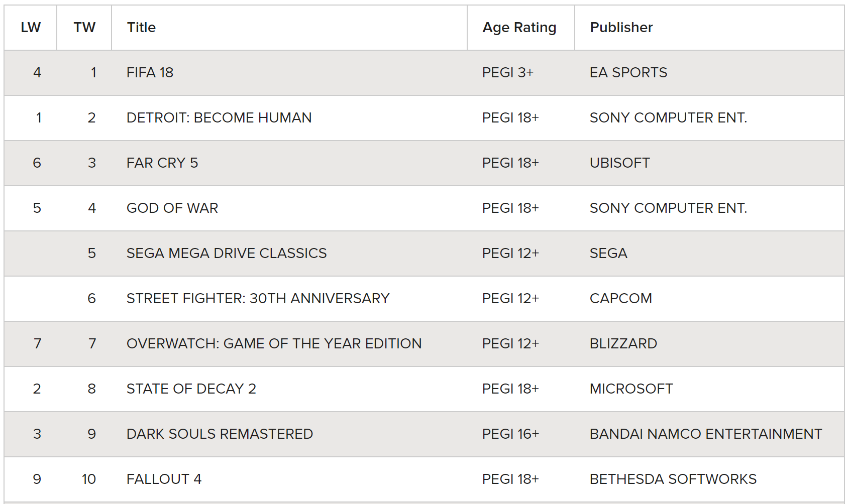Click the TW column header

[84, 28]
